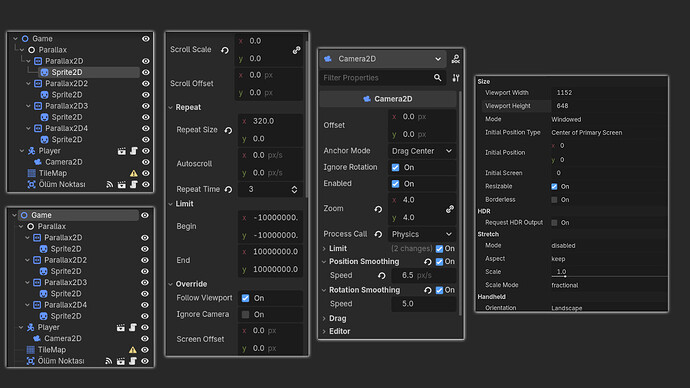This screenshot has width=690, height=388.
Task: Reset the Camera2D Zoom property
Action: pos(378,209)
